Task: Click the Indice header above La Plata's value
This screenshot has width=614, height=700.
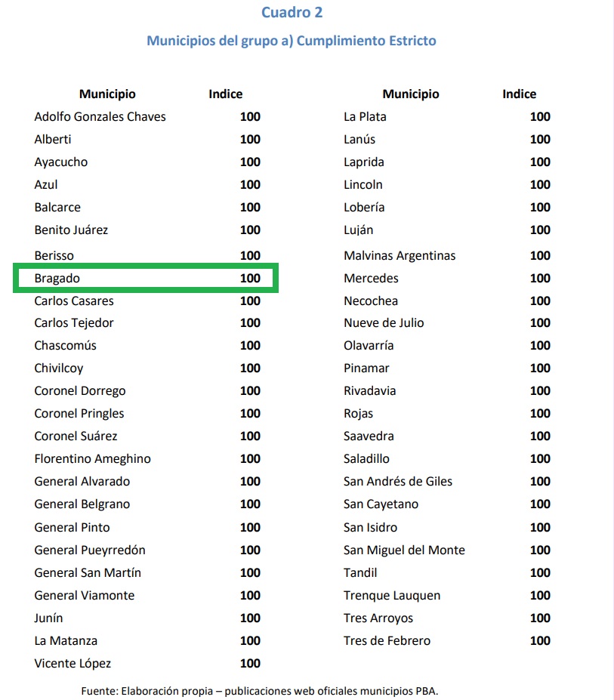Action: 519,94
